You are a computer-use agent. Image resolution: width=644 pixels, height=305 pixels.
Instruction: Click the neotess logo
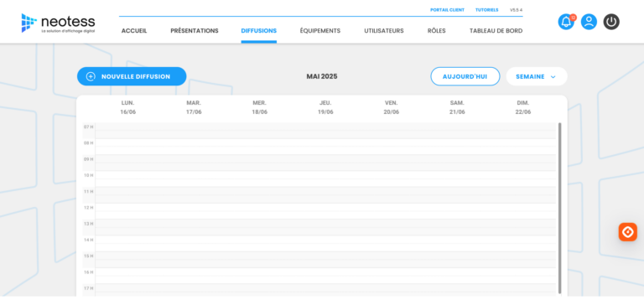pos(58,23)
